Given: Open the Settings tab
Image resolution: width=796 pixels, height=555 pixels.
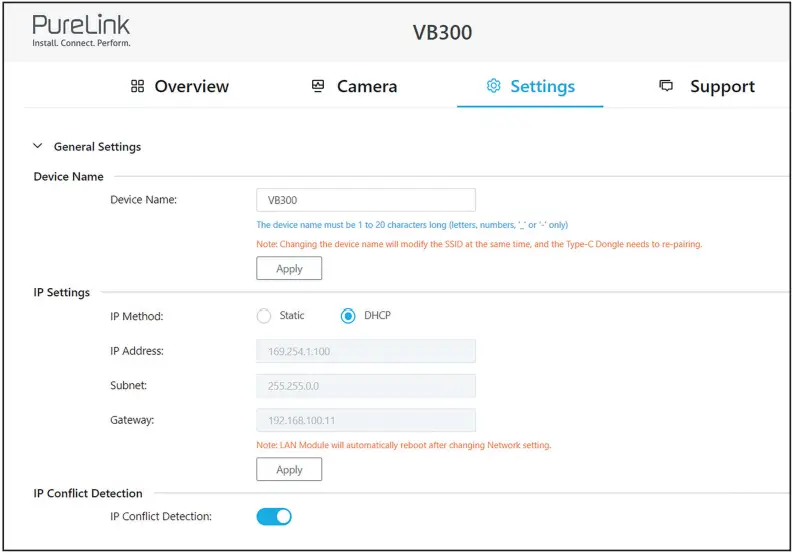Looking at the screenshot, I should [542, 87].
